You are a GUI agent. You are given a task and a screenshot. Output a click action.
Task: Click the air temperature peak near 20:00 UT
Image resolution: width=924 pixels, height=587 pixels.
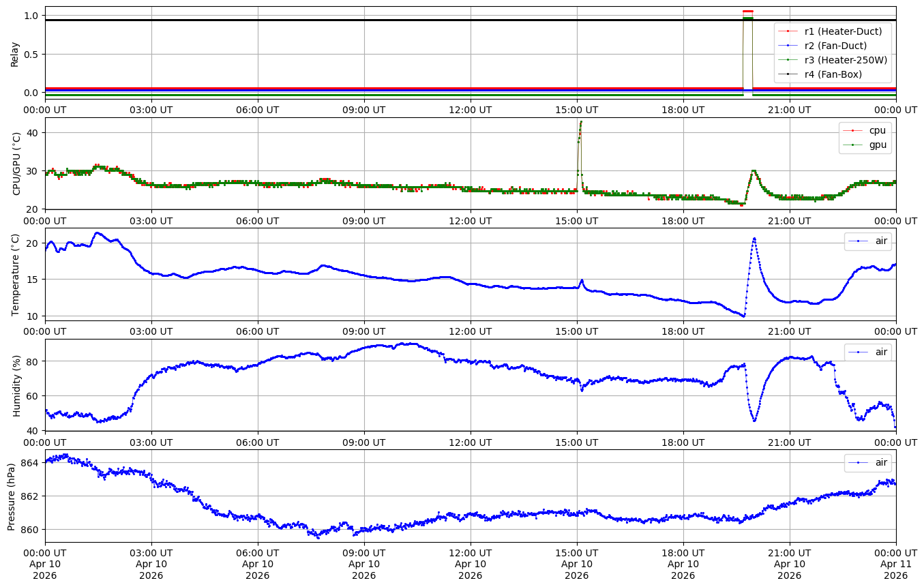[754, 238]
